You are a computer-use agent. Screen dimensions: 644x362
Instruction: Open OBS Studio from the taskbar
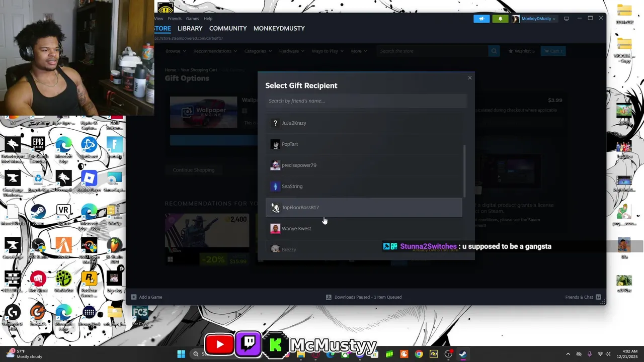(x=448, y=354)
